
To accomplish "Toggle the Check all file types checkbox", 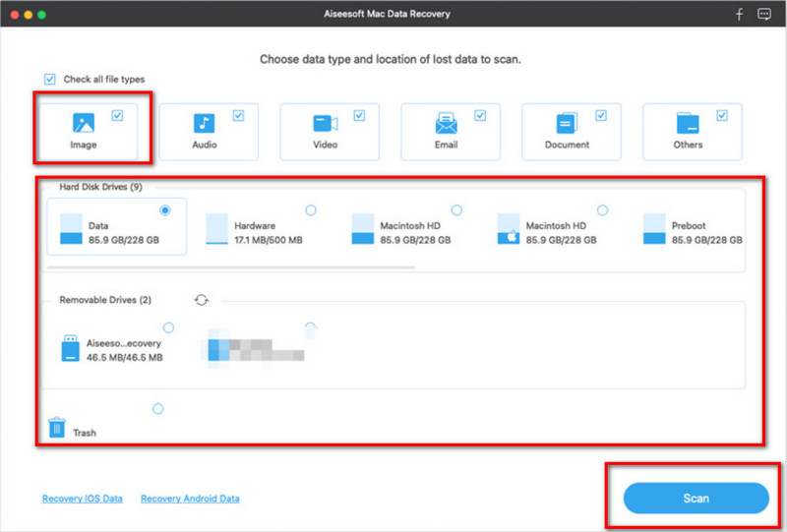I will pos(49,79).
